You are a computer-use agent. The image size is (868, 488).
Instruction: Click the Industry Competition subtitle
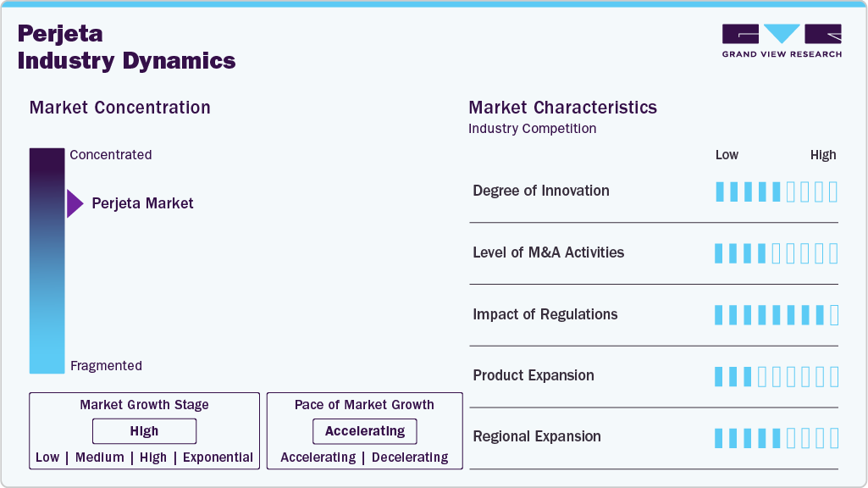coord(532,129)
